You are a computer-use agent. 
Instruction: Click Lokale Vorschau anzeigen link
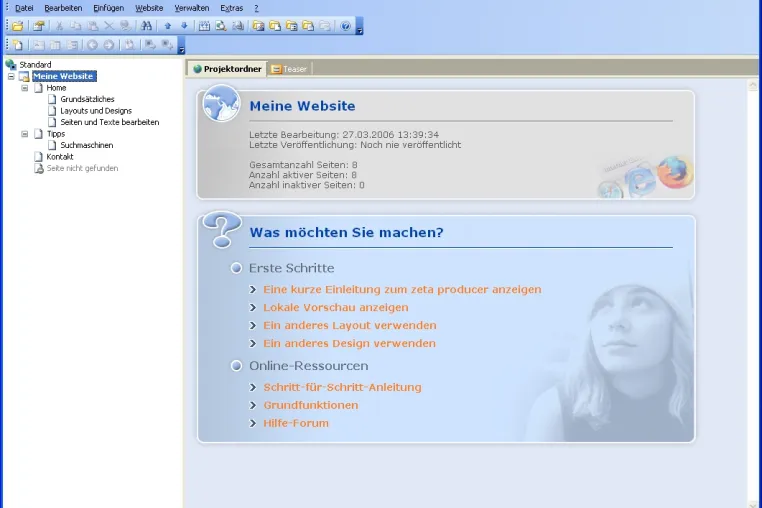pyautogui.click(x=336, y=307)
